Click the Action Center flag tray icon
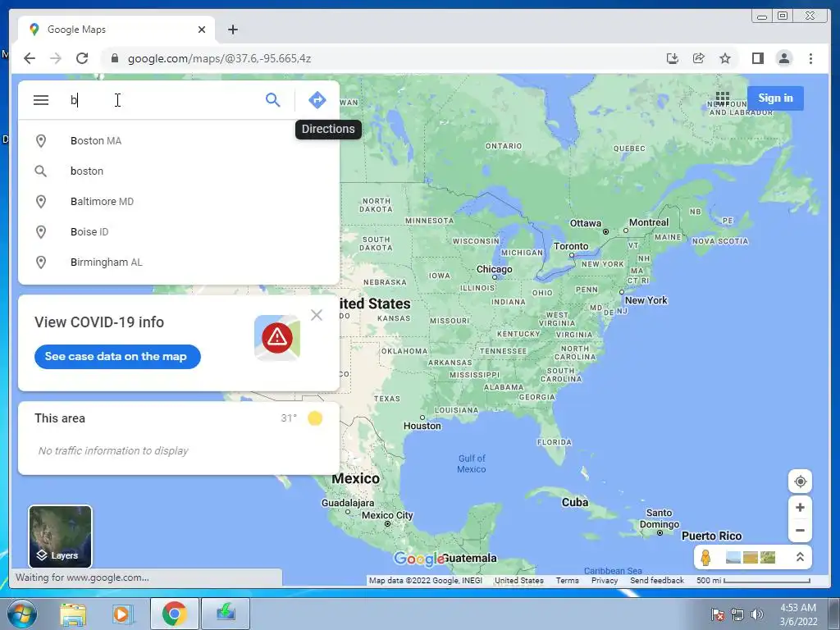Viewport: 840px width, 630px height. pyautogui.click(x=717, y=614)
